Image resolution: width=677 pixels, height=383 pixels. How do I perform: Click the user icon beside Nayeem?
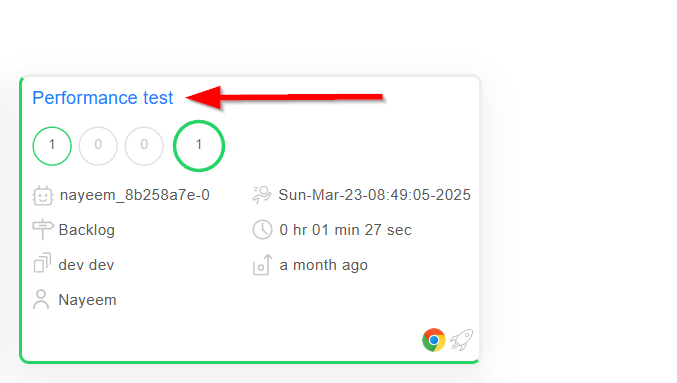click(41, 299)
